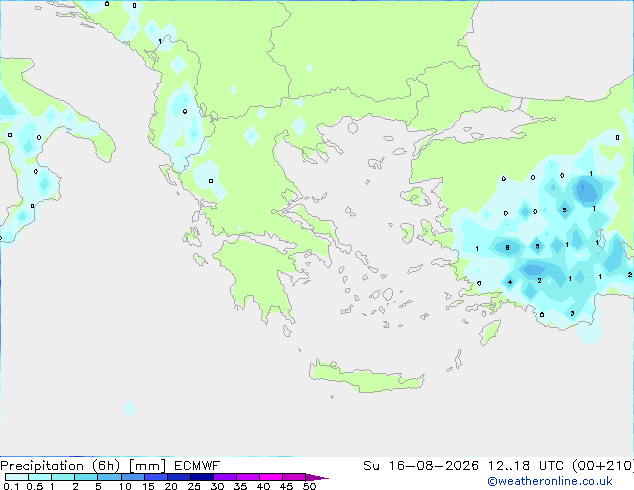Click the 2–5 mm legend color swatch
Screen dimensions: 634x490
86,477
